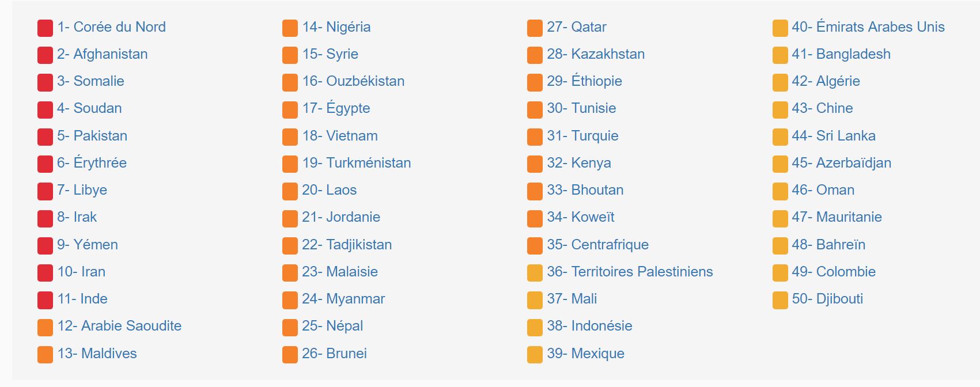This screenshot has height=387, width=980.
Task: Open the Nigéria link
Action: pyautogui.click(x=336, y=27)
